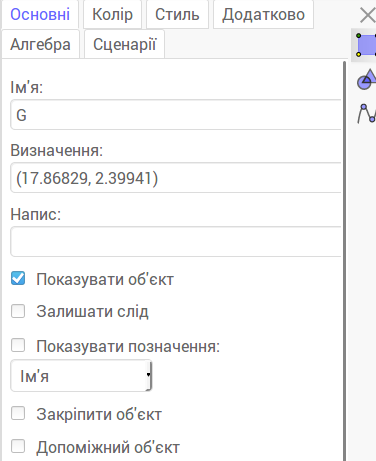Close the properties panel with the X icon
The width and height of the screenshot is (376, 461).
point(368,15)
